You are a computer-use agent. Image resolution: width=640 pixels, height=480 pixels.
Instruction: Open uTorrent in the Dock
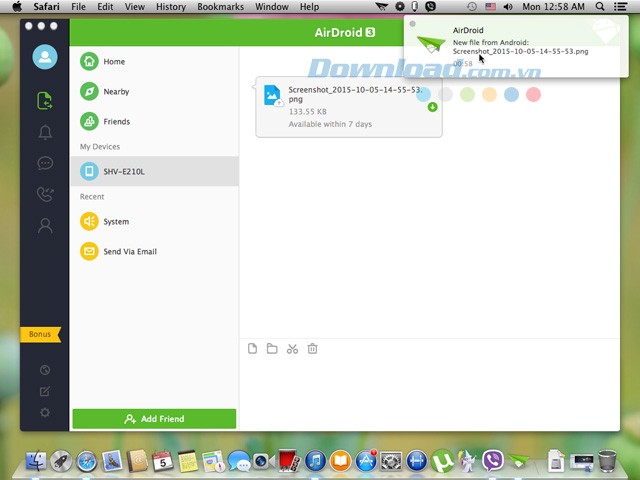coord(442,461)
